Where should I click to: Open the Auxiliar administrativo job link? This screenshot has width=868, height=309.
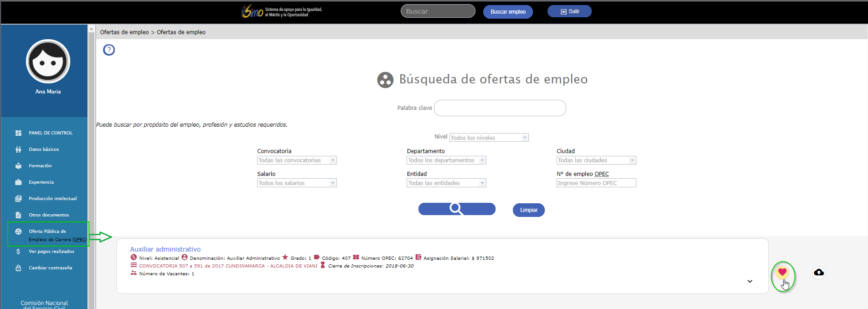point(165,249)
